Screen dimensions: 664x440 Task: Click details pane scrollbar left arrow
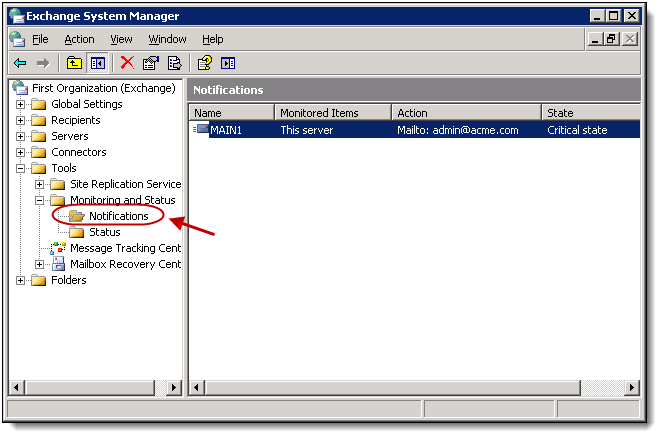pos(196,387)
